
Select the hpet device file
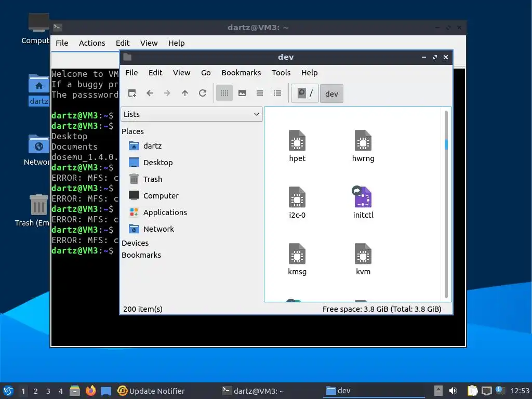297,146
